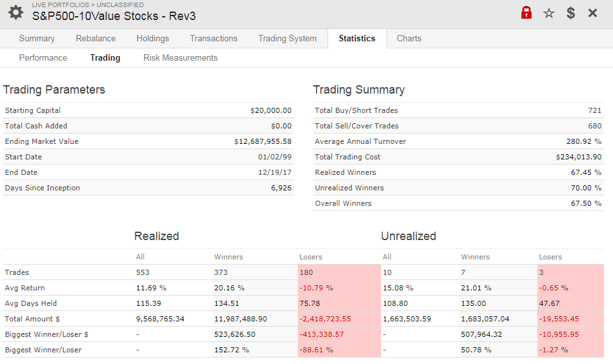Click the red padlock icon
The image size is (613, 364).
point(526,12)
